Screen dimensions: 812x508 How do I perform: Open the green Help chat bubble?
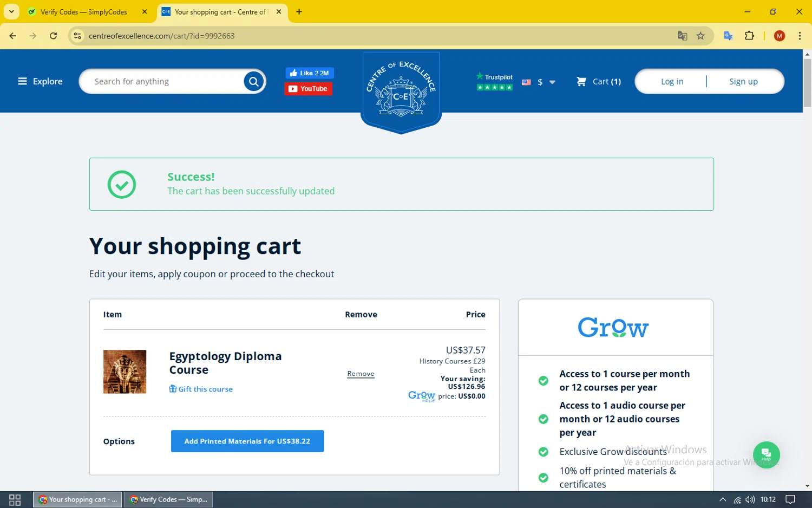point(766,455)
